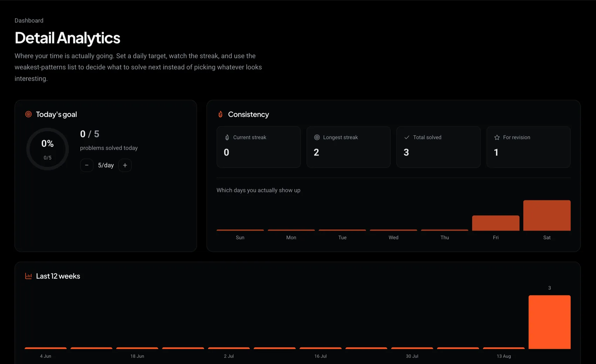
Task: Increase daily goal with the plus button
Action: pyautogui.click(x=125, y=165)
